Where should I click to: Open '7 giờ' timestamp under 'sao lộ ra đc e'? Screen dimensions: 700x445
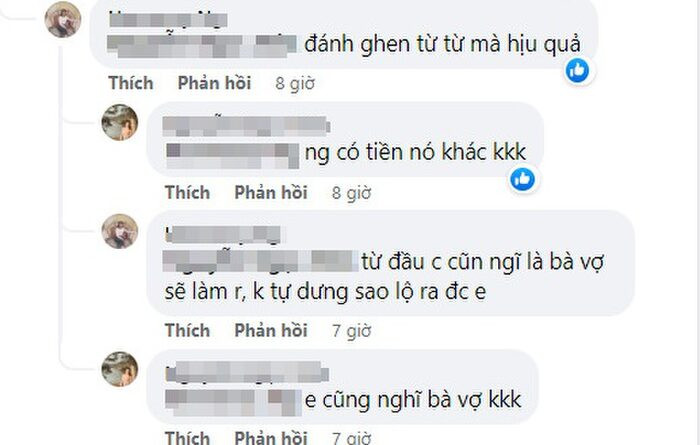click(x=352, y=331)
